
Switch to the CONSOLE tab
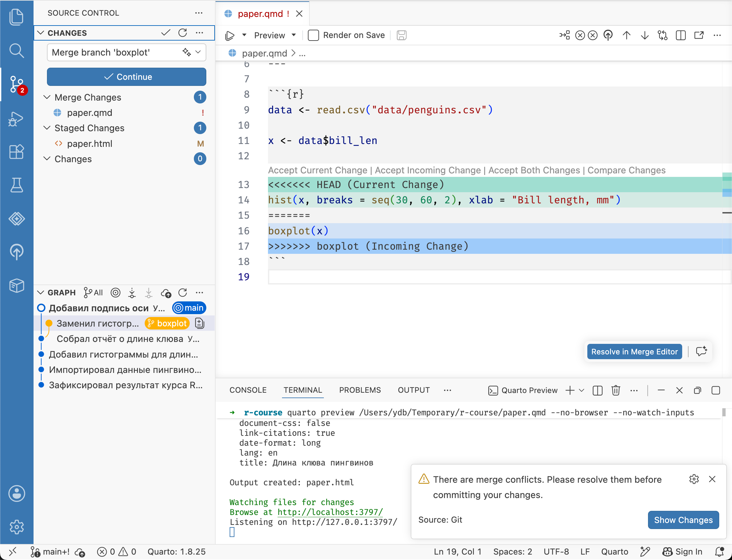(x=248, y=390)
